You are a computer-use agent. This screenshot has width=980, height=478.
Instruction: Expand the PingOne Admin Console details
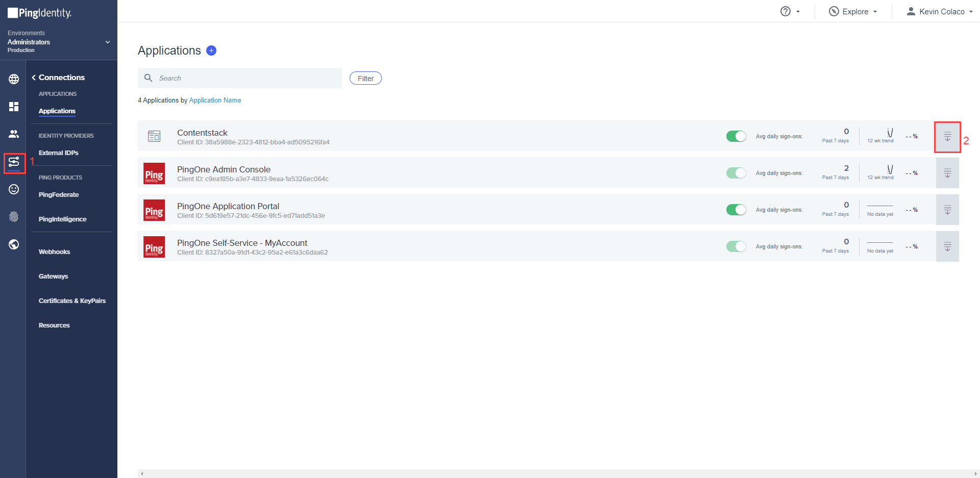(x=947, y=173)
